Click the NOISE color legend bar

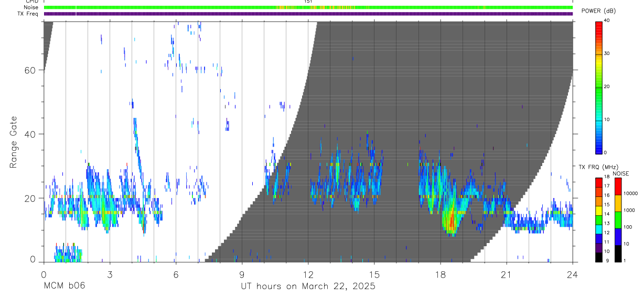point(618,219)
